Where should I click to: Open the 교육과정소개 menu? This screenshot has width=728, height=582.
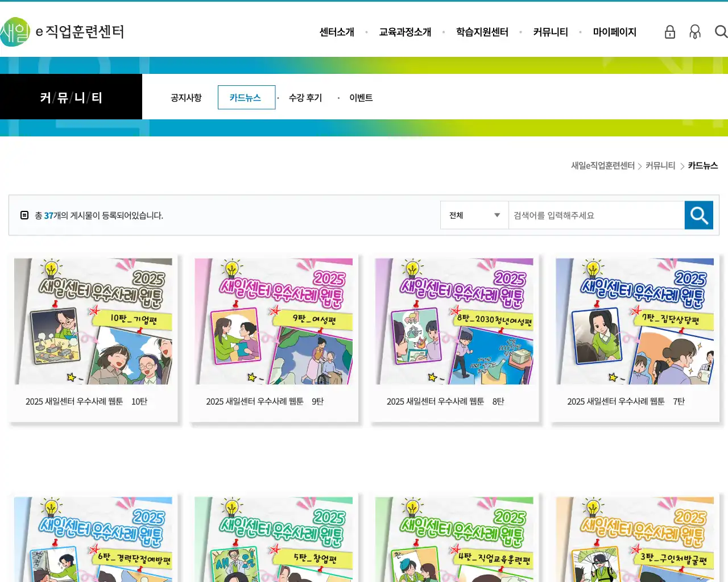click(x=405, y=32)
